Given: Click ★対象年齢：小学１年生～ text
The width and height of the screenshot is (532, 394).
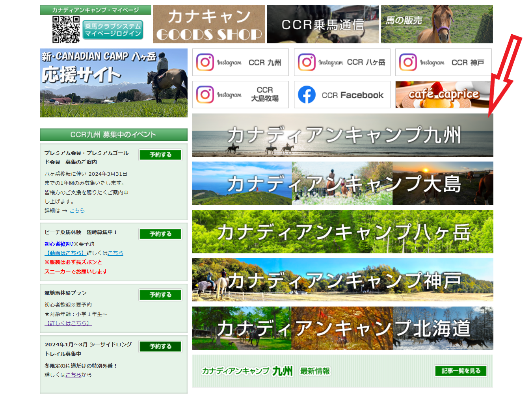Looking at the screenshot, I should [x=76, y=314].
